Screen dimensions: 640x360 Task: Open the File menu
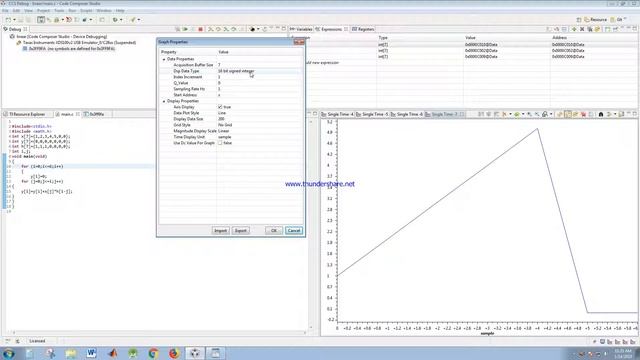pyautogui.click(x=5, y=11)
